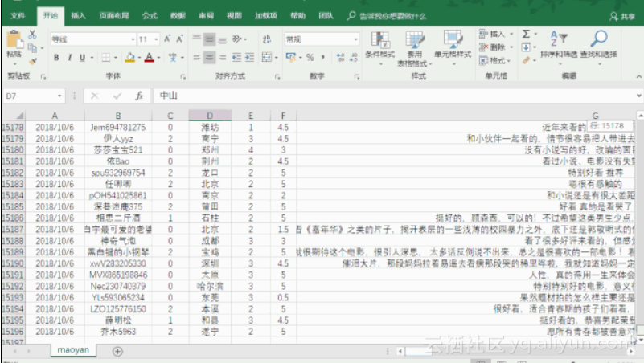Viewport: 644px width, 363px height.
Task: Switch to the Formulas tab
Action: point(150,16)
